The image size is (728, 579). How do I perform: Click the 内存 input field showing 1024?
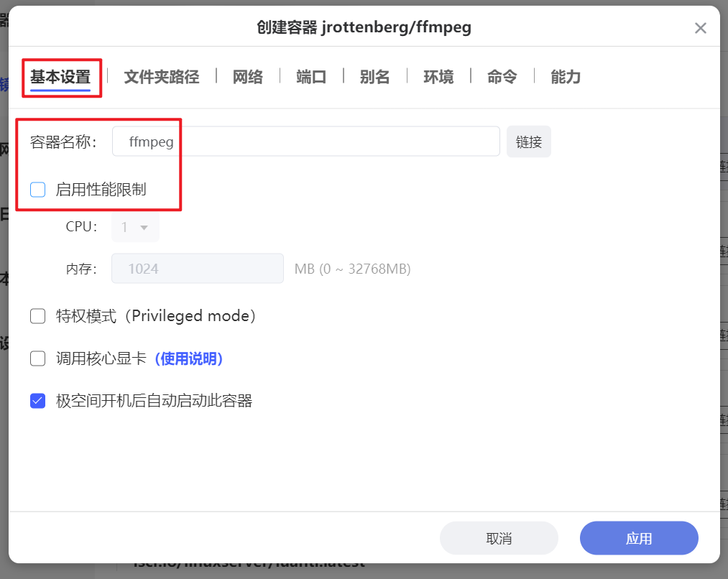tap(198, 268)
